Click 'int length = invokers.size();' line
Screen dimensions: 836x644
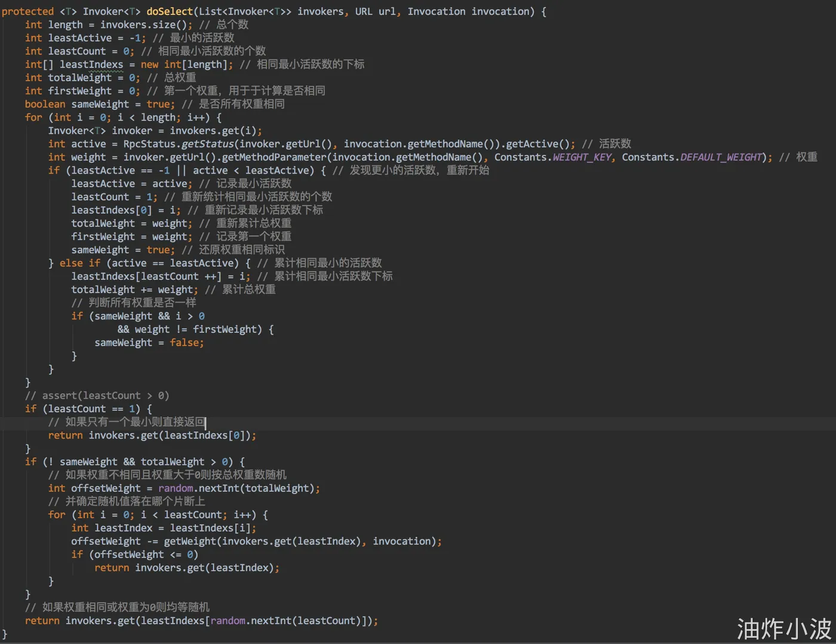tap(109, 24)
